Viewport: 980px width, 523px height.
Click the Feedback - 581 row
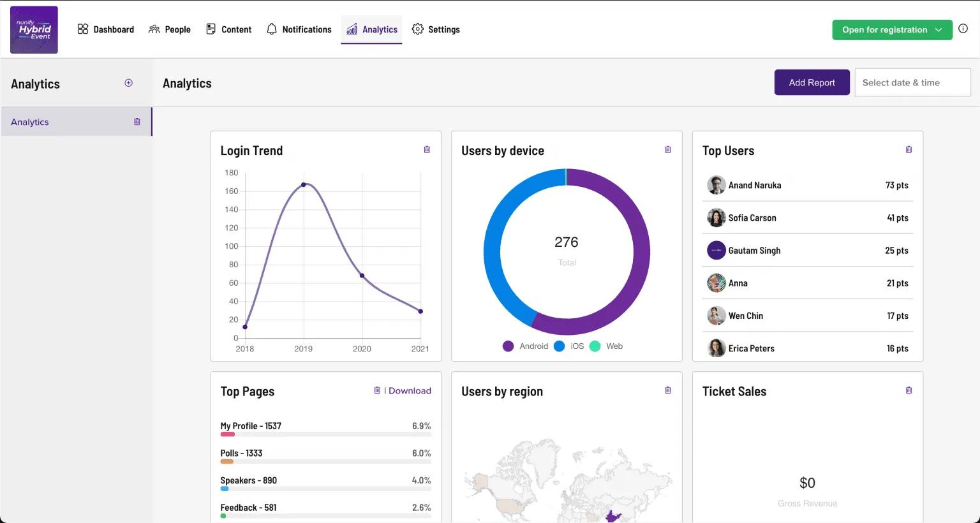[325, 510]
